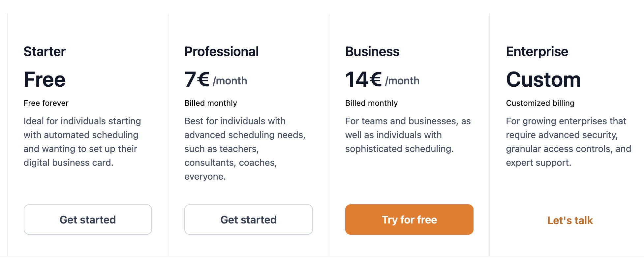The image size is (644, 264).
Task: Click the Business description about sophisticated scheduling
Action: [408, 135]
